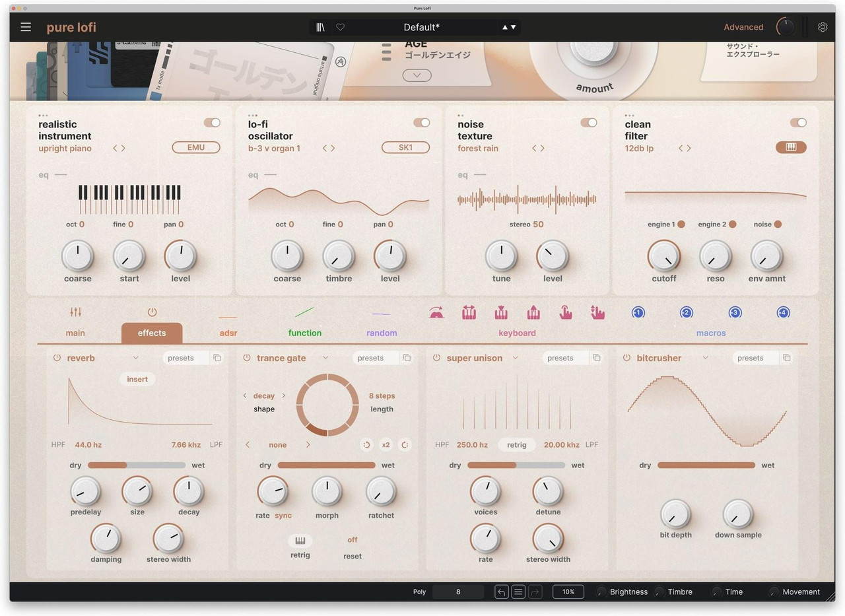845x616 pixels.
Task: Click the undo arrow in the bottom bar
Action: point(502,592)
